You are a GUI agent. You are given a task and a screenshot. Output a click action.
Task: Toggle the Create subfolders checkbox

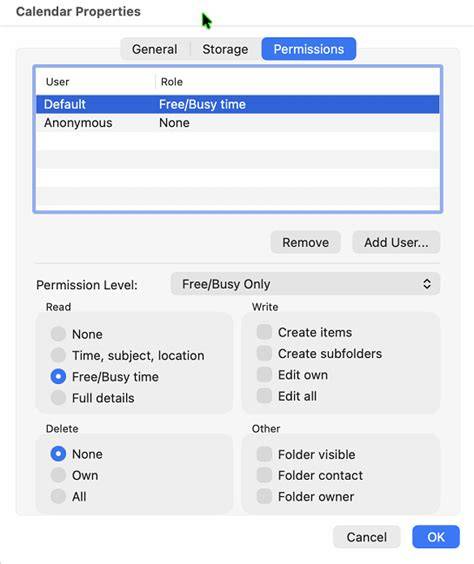(264, 353)
